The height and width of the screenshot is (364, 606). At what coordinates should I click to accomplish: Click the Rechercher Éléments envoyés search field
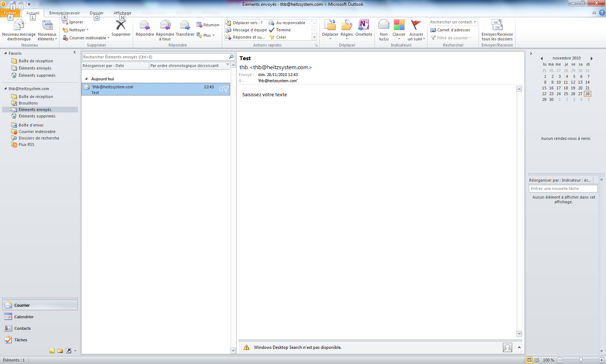(x=155, y=57)
